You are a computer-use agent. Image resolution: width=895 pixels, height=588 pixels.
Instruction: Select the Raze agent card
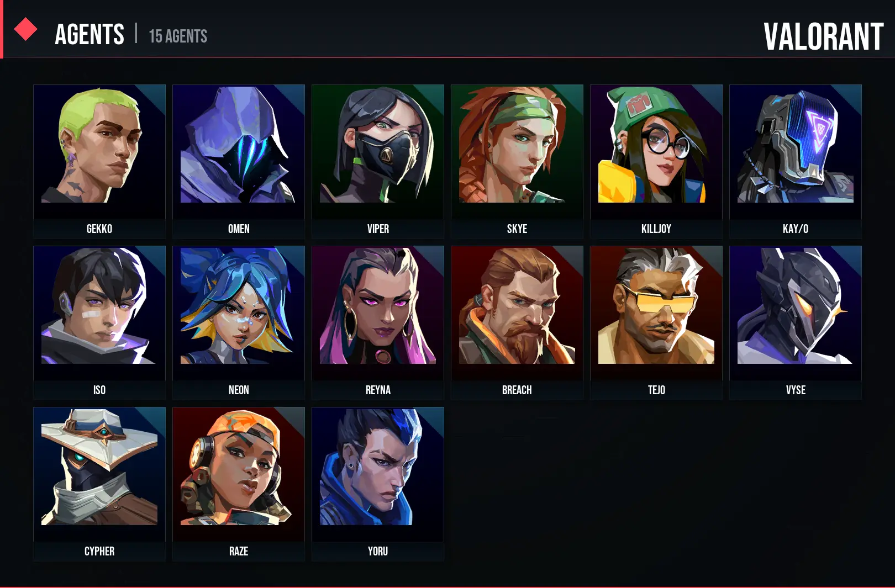tap(239, 484)
